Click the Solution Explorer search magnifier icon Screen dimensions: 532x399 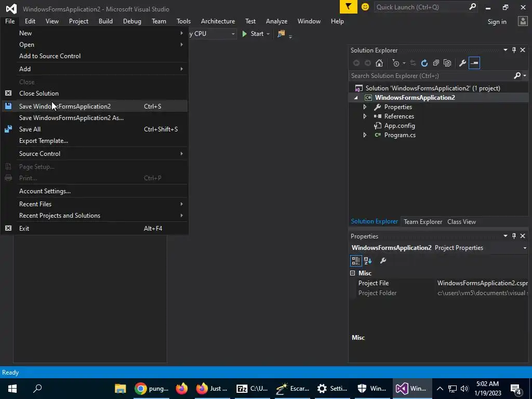(x=517, y=76)
